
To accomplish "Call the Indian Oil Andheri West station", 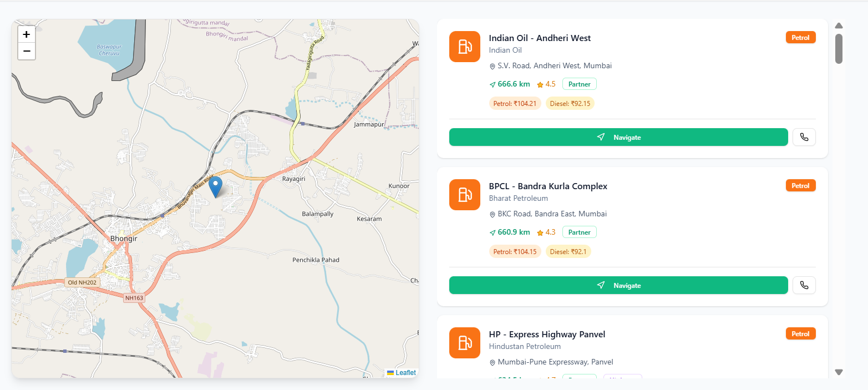I will [804, 137].
